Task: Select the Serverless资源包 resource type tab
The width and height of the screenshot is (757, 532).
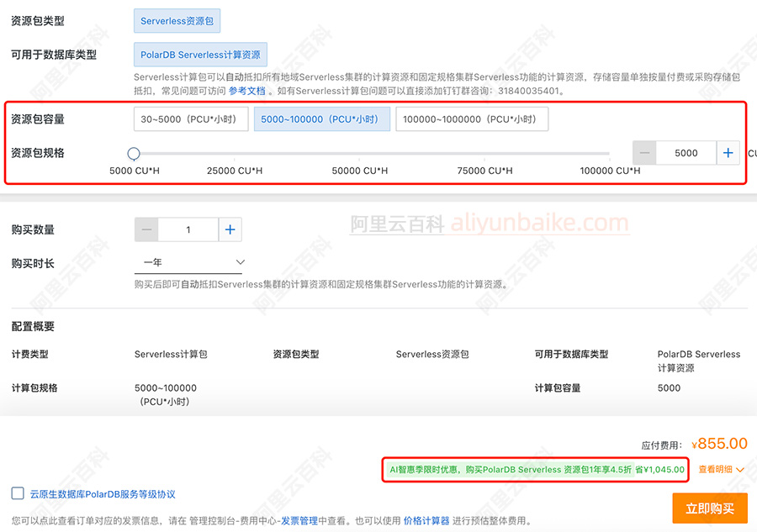Action: 177,20
